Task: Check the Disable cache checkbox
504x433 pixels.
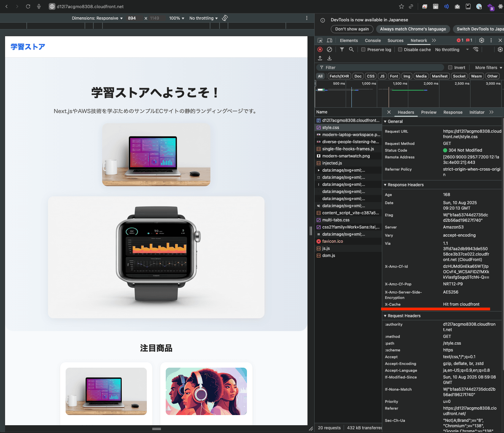Action: (400, 49)
